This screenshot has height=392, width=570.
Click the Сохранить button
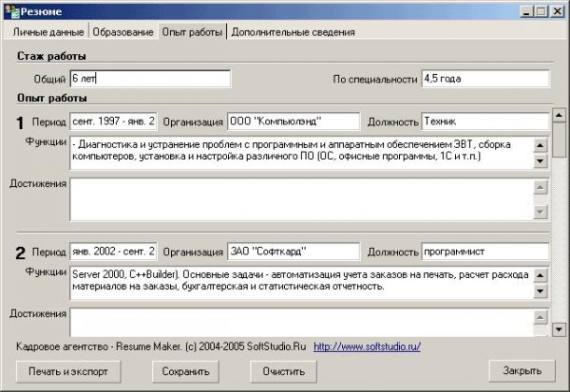[x=186, y=370]
